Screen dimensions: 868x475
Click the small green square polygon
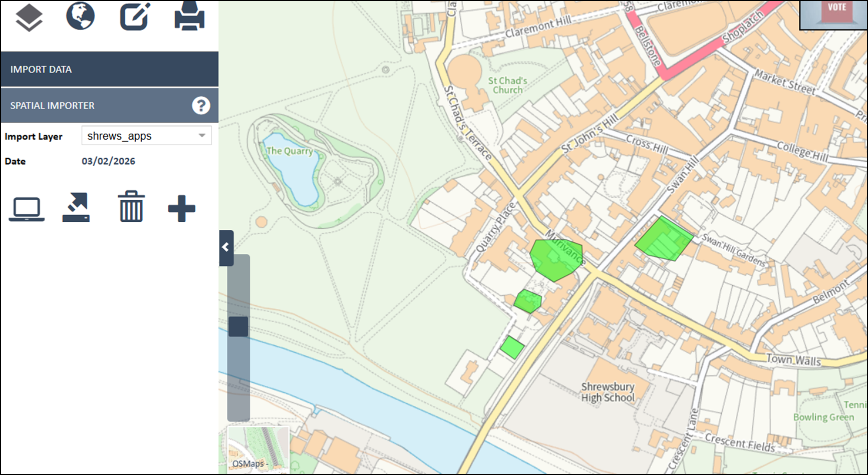point(512,347)
